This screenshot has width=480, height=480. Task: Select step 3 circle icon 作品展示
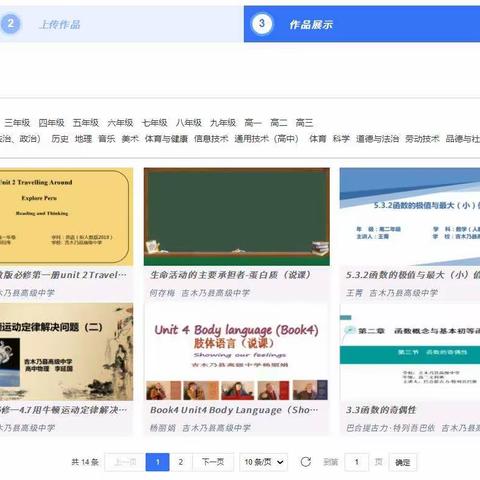pos(262,24)
